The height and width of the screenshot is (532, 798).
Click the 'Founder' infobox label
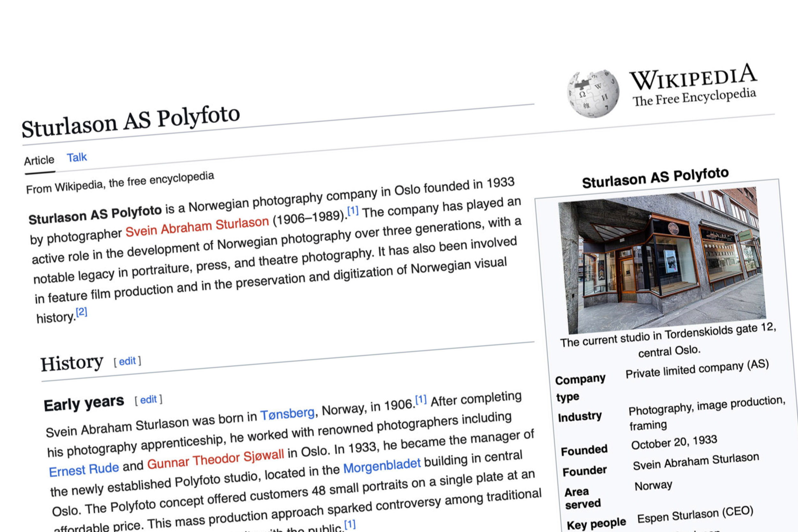click(585, 471)
